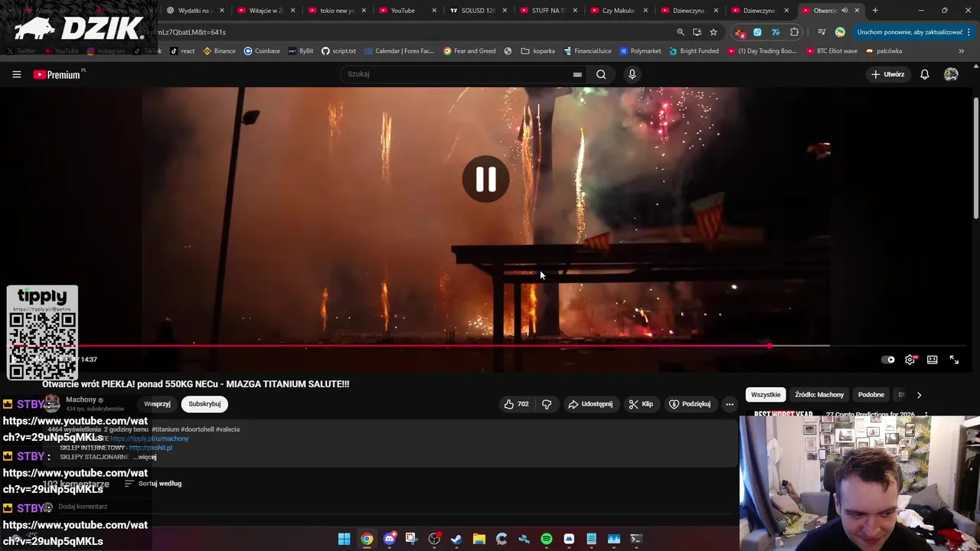Select Podobne filter chip
The image size is (980, 551).
pos(871,395)
